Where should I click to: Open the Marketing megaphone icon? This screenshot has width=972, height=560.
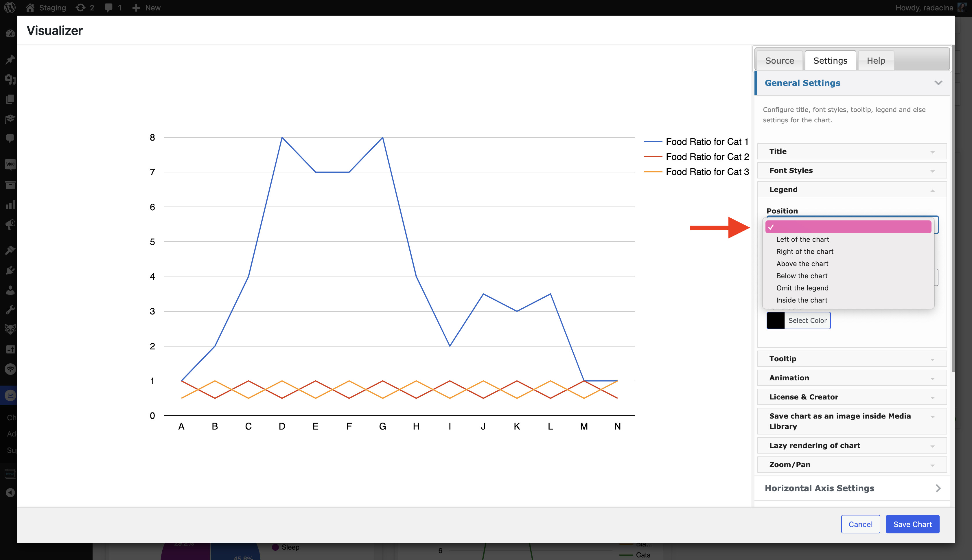pyautogui.click(x=10, y=224)
